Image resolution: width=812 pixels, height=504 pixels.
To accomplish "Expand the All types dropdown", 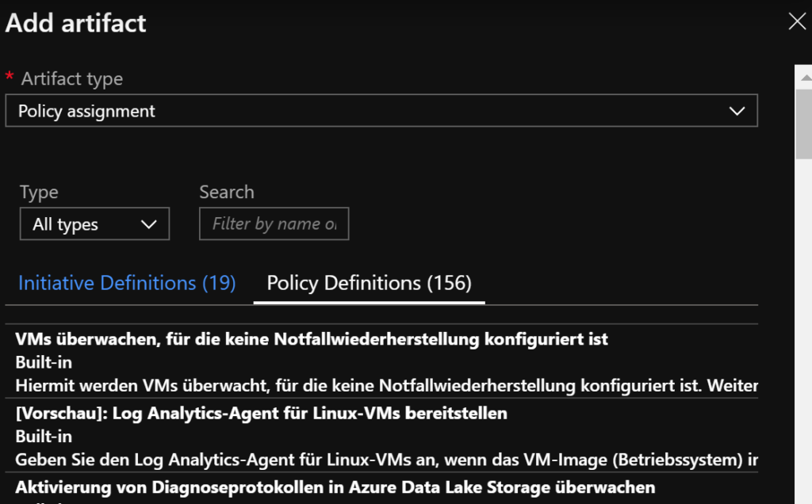I will pos(95,224).
